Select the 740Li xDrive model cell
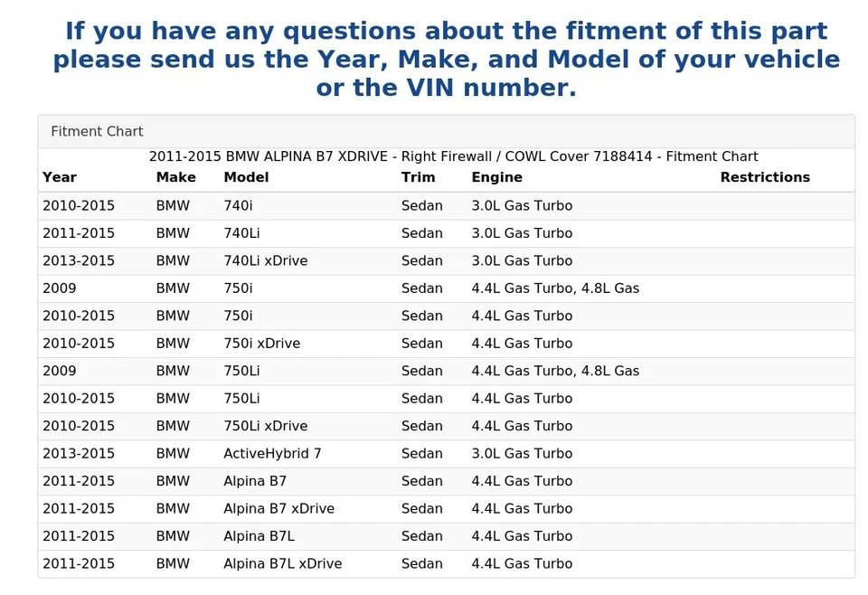Viewport: 868px width, 595px height. coord(265,261)
